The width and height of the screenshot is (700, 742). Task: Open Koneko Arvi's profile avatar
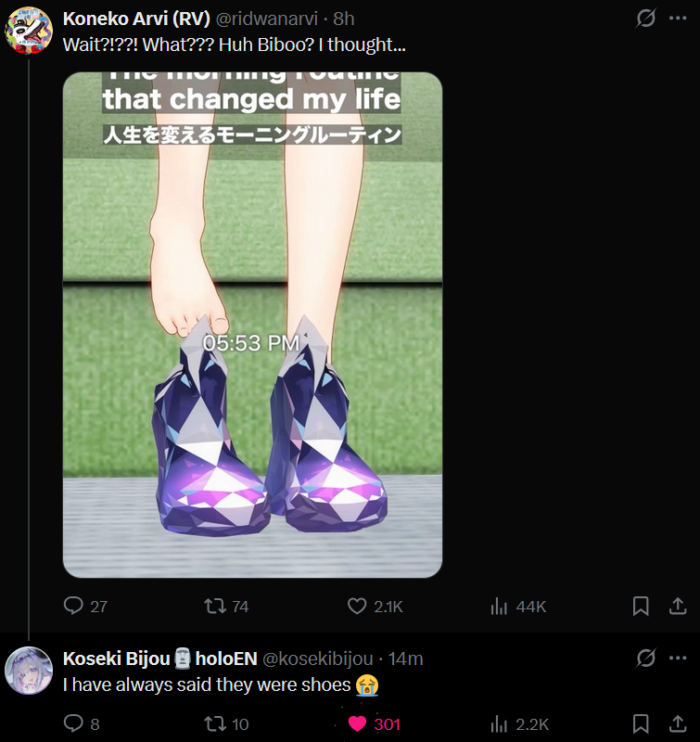(x=29, y=30)
